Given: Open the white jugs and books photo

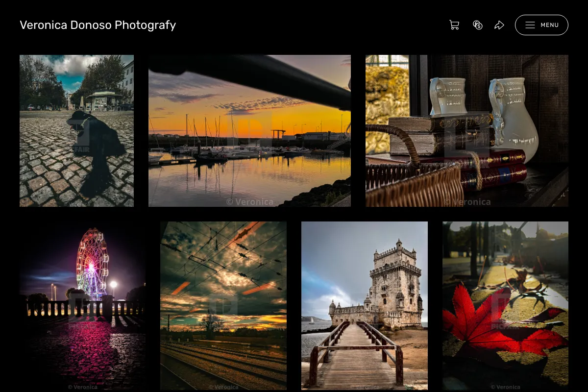Looking at the screenshot, I should pyautogui.click(x=467, y=131).
